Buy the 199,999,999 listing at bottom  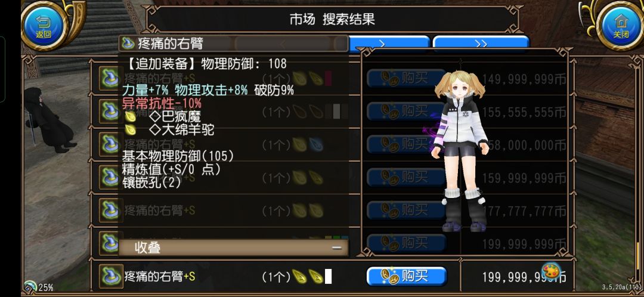[x=406, y=277]
